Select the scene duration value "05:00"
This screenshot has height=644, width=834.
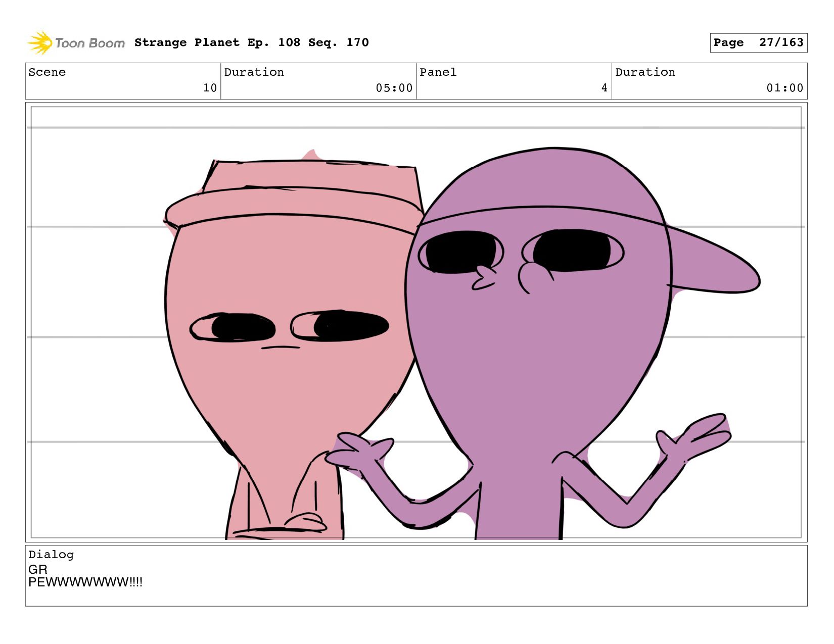click(394, 88)
